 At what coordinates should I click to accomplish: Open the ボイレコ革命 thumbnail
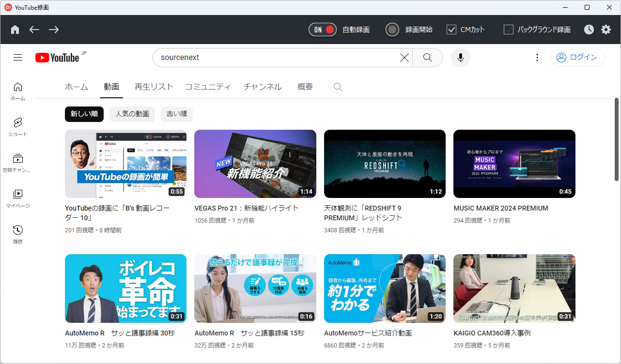point(125,288)
